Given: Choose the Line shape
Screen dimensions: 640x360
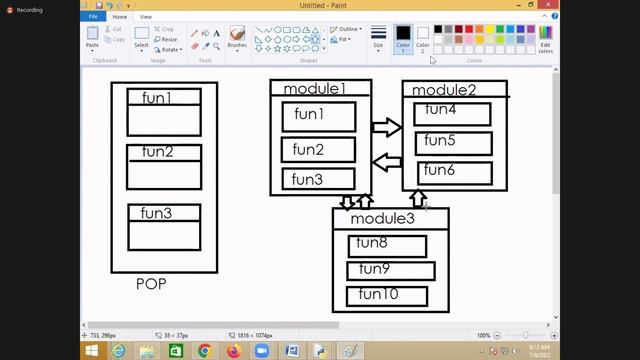Looking at the screenshot, I should pyautogui.click(x=259, y=30).
